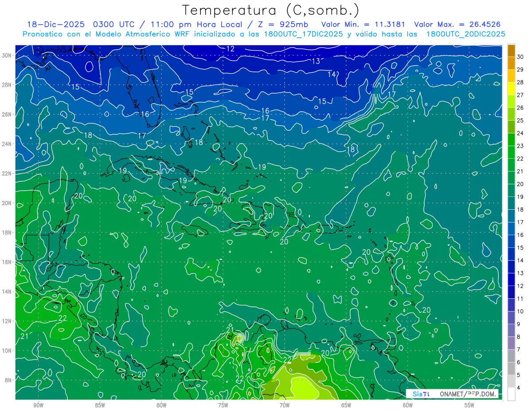The image size is (532, 411).
Task: Click the 60W longitude axis label
Action: tap(408, 405)
